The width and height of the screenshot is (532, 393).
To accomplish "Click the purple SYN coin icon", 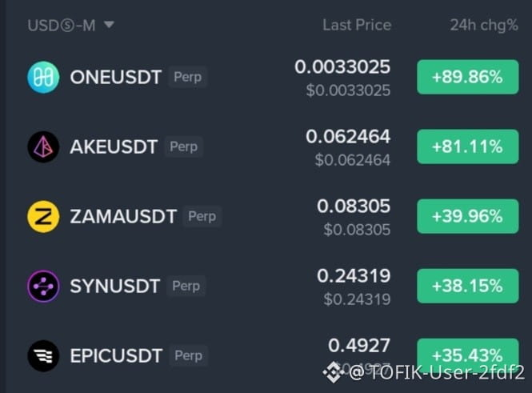I will 43,286.
